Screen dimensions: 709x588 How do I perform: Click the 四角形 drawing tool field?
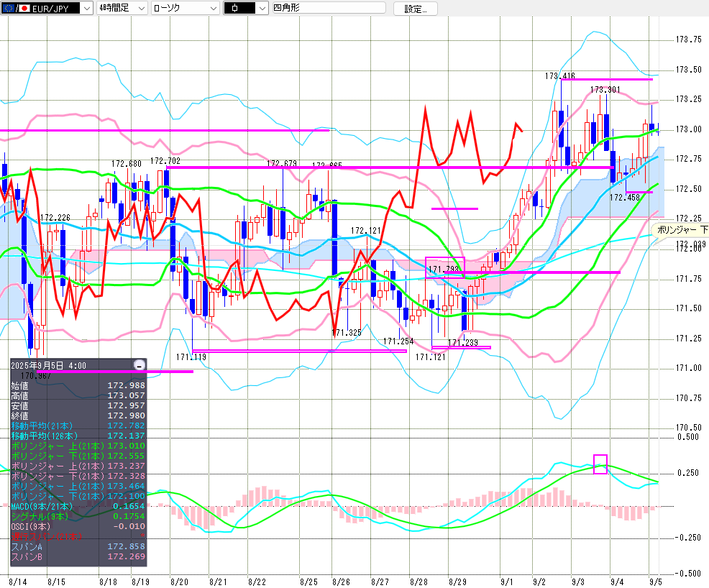pos(329,8)
